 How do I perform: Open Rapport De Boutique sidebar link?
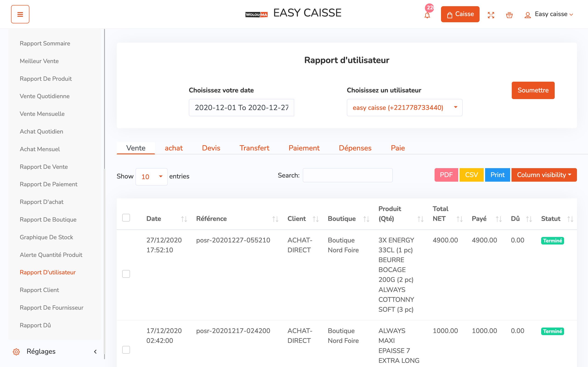coord(48,220)
